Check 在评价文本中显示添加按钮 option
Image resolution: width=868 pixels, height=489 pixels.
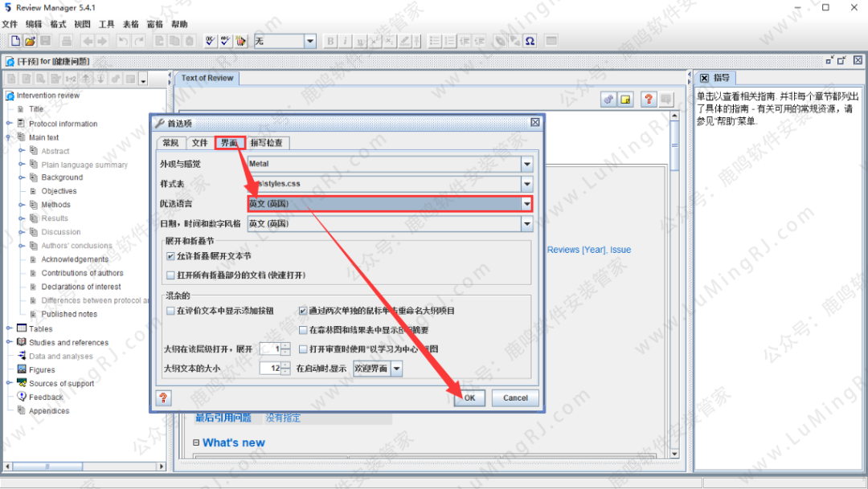(x=170, y=311)
